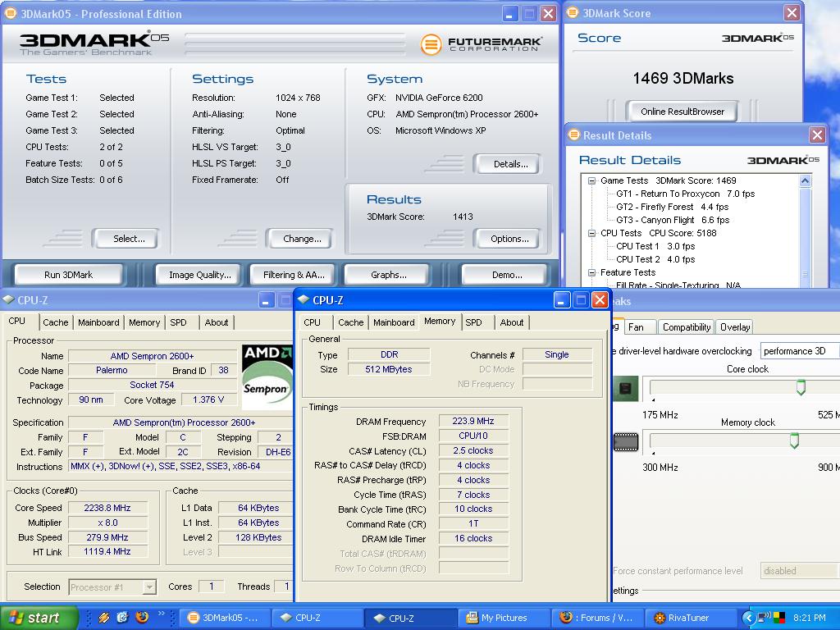Click Change settings button

point(302,239)
